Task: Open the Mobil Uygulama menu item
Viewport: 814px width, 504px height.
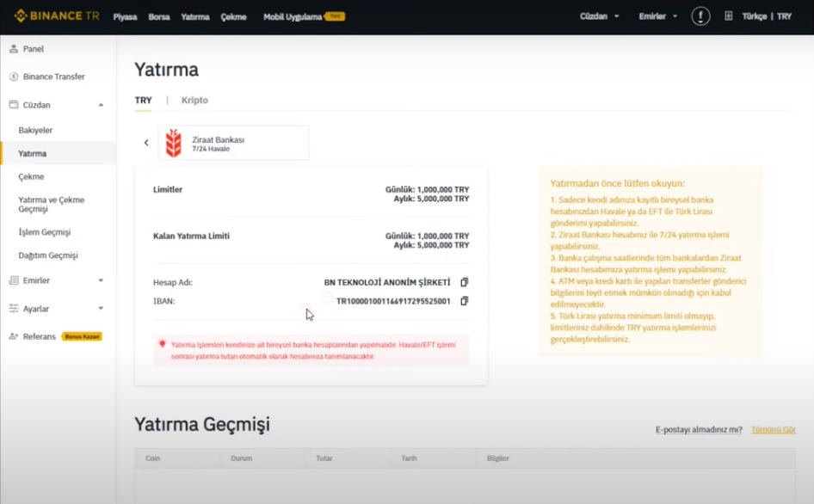Action: (x=293, y=16)
